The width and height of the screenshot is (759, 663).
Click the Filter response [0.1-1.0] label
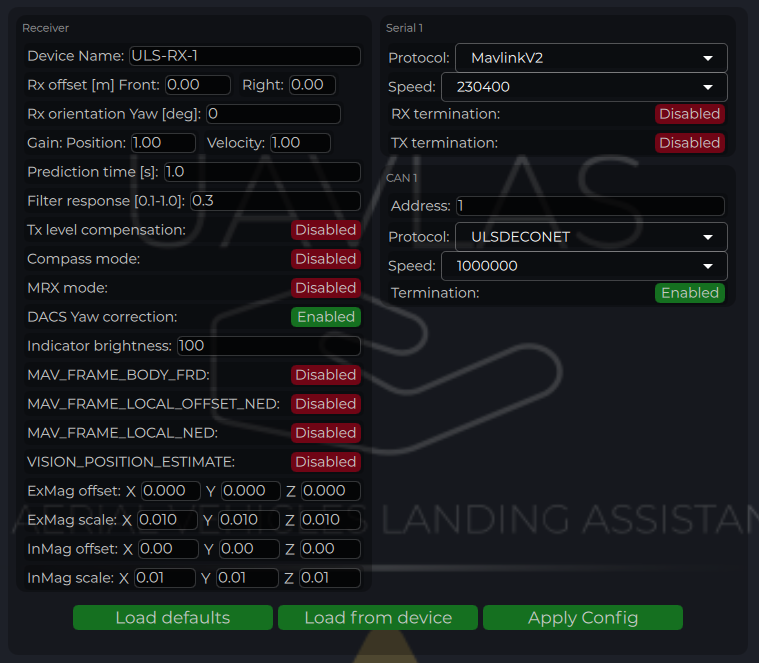tap(106, 201)
